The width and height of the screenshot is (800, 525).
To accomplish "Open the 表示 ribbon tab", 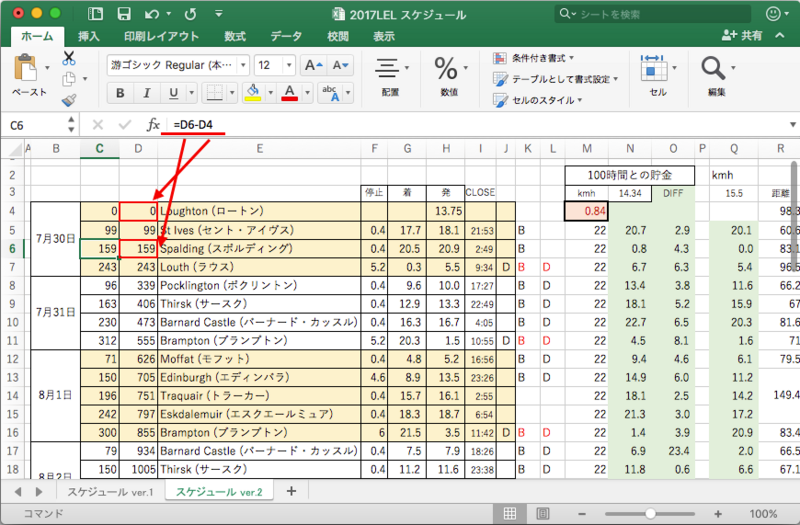I will coord(384,36).
